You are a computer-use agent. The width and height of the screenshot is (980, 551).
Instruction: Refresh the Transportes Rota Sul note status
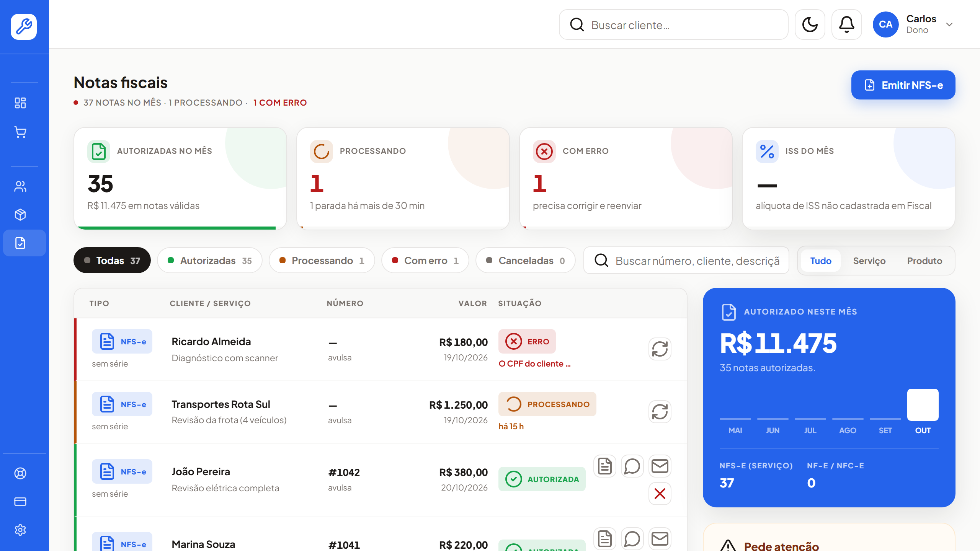coord(660,412)
